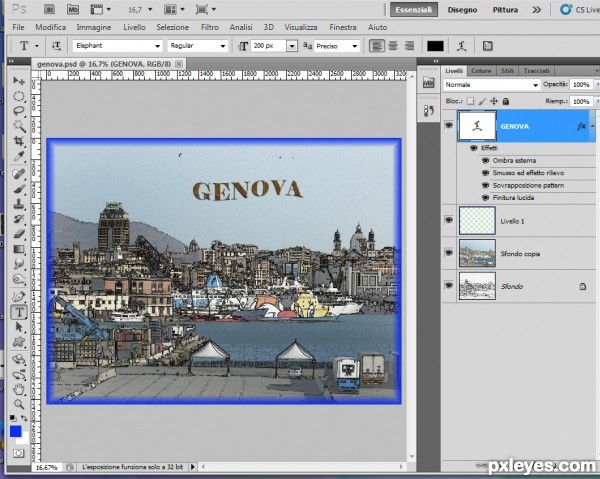Collapse GENOVA layer effects list
The width and height of the screenshot is (600, 479).
pos(592,126)
